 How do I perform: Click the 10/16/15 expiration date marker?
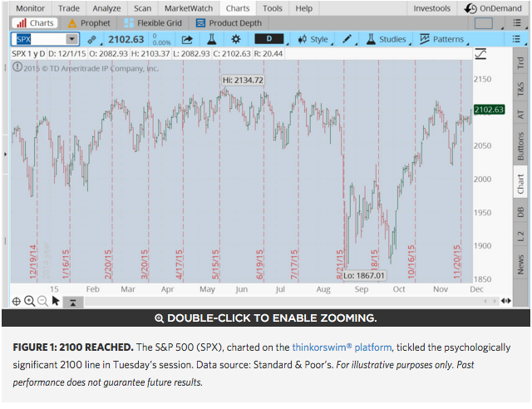[x=411, y=261]
